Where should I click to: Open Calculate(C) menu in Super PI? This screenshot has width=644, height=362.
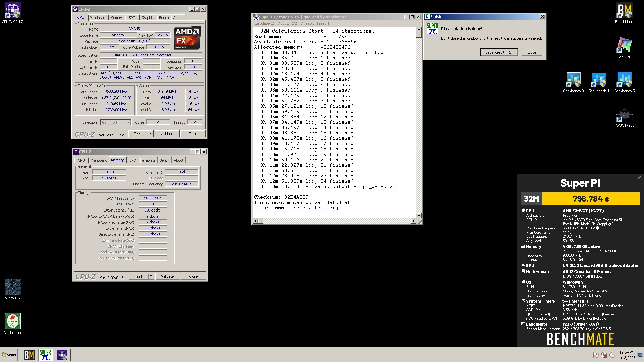pos(264,23)
